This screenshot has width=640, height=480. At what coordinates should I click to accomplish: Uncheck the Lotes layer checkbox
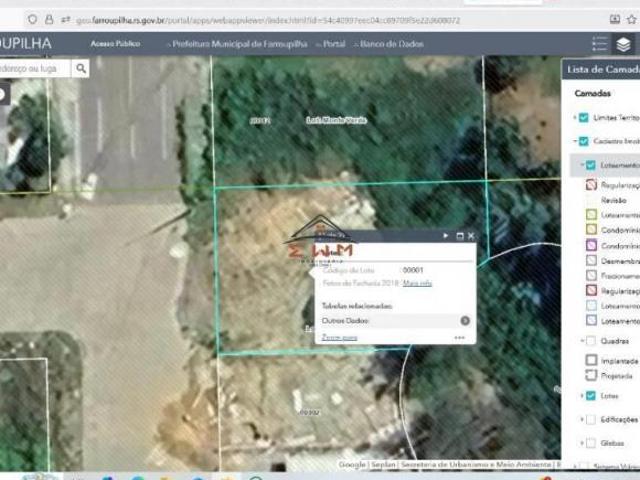click(591, 396)
